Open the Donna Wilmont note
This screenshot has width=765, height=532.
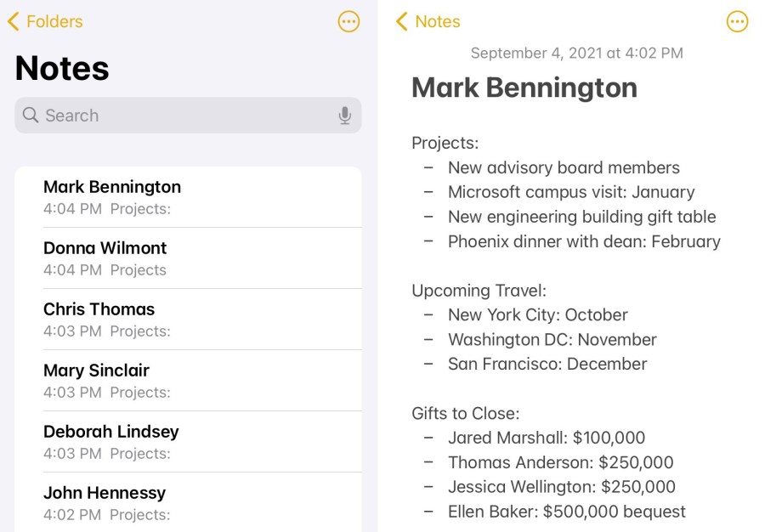tap(188, 258)
